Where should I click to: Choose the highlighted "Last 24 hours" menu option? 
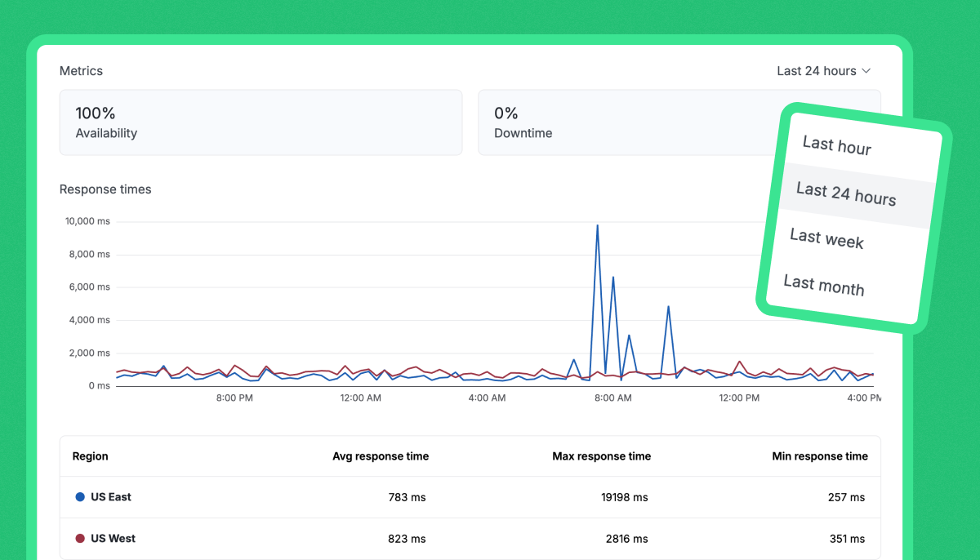(845, 194)
